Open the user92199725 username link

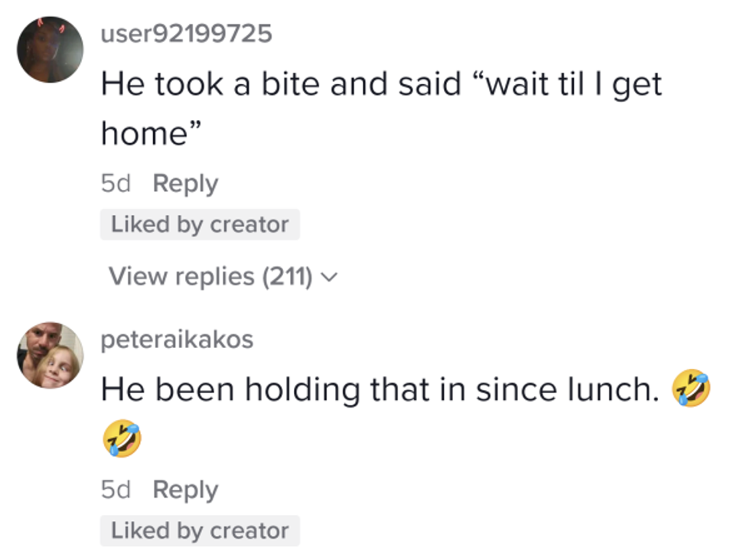click(186, 33)
